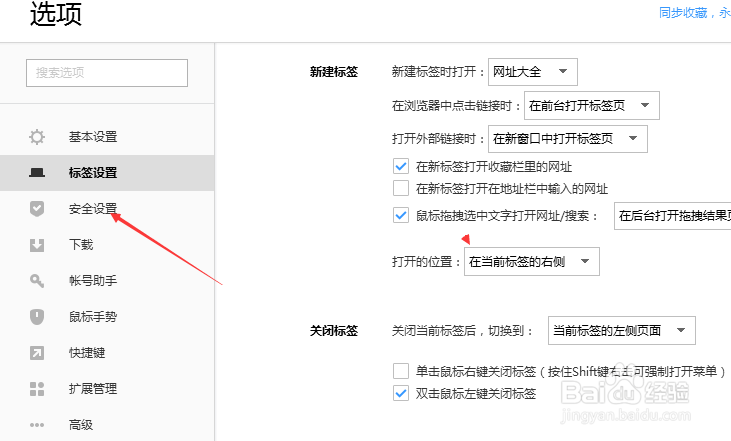Click the 快捷键 arrow icon
Screen dimensions: 731x441
(x=37, y=353)
